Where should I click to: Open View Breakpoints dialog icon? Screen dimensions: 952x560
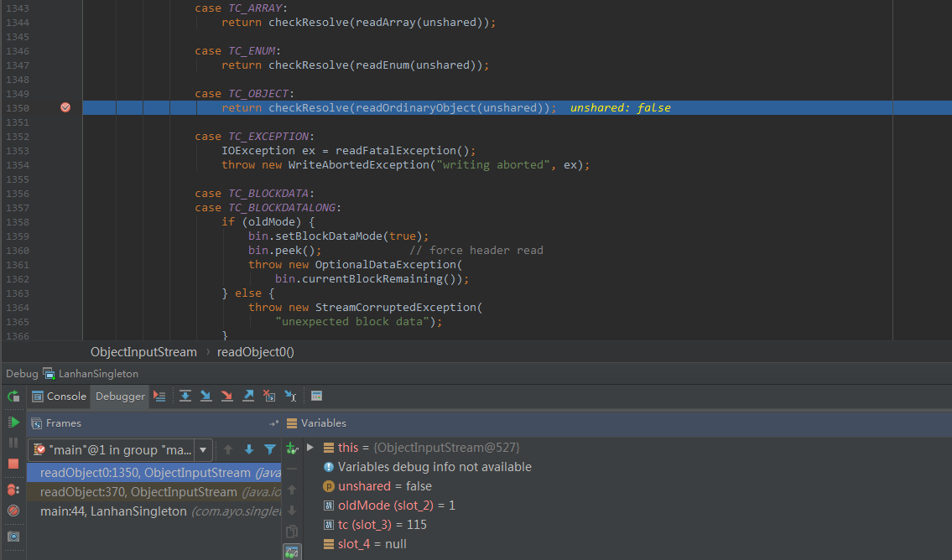point(13,489)
